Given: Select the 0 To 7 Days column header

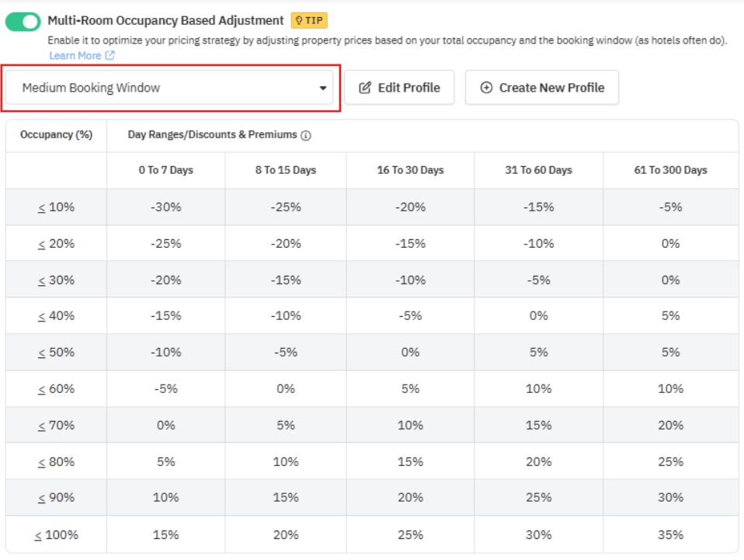Looking at the screenshot, I should point(165,170).
